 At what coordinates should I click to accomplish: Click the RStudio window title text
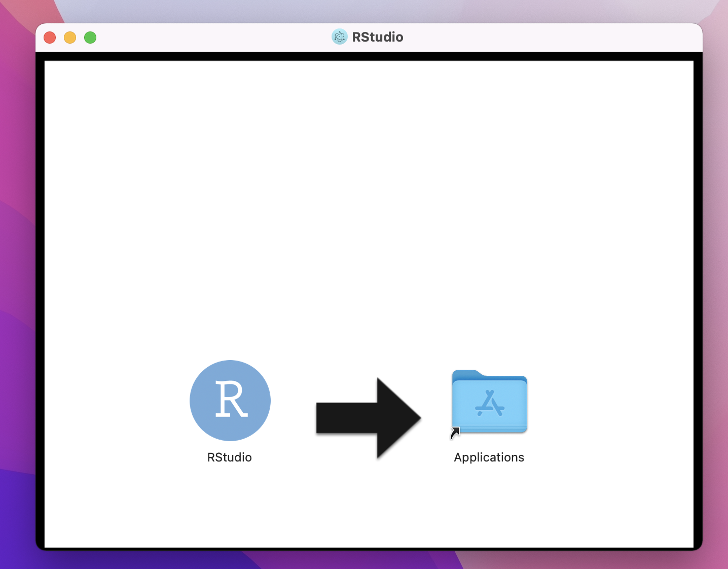click(x=377, y=37)
